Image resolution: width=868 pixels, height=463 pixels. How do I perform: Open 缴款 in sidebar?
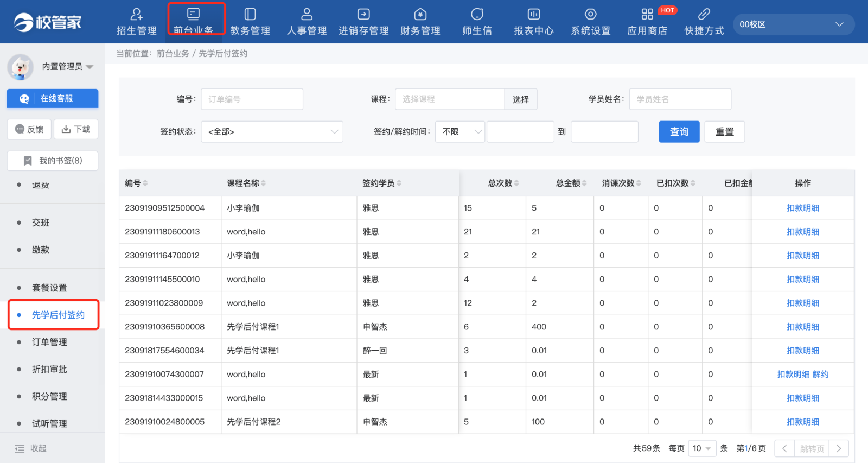pyautogui.click(x=41, y=250)
